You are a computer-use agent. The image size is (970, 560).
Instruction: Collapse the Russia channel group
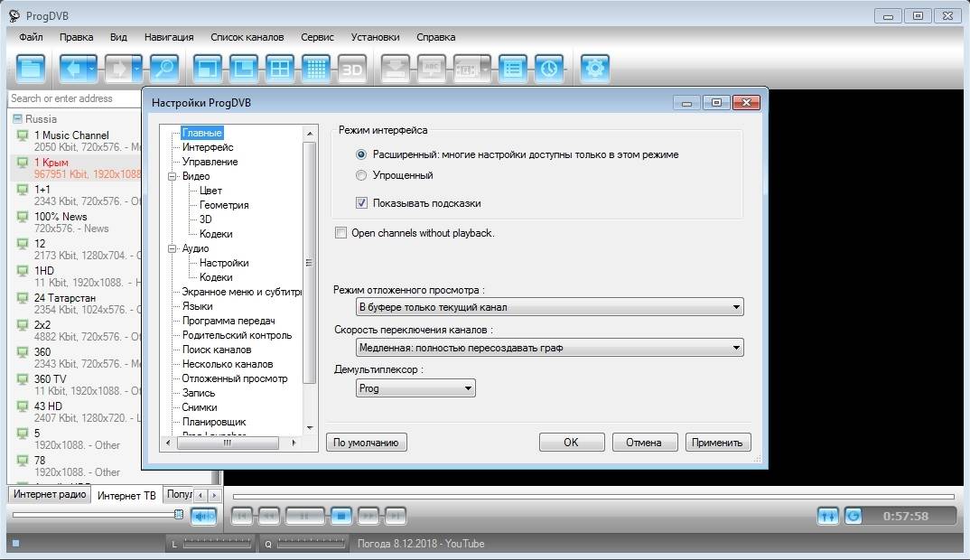pos(17,118)
